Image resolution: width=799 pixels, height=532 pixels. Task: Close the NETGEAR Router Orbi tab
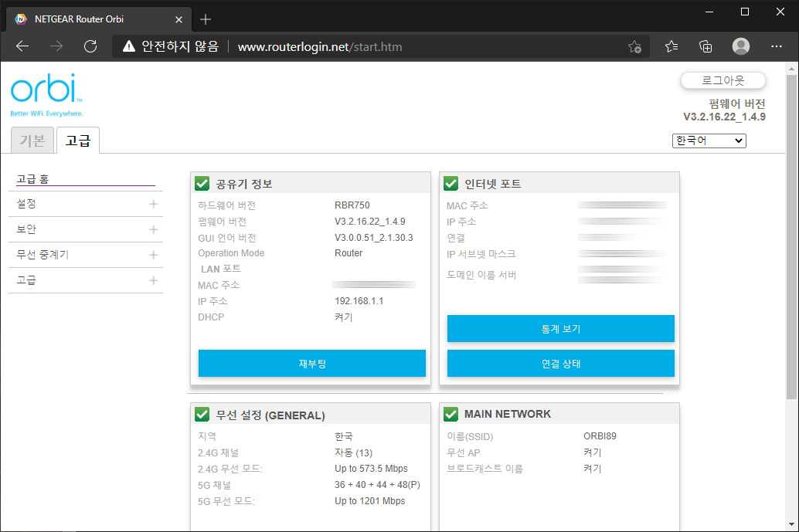pyautogui.click(x=178, y=19)
